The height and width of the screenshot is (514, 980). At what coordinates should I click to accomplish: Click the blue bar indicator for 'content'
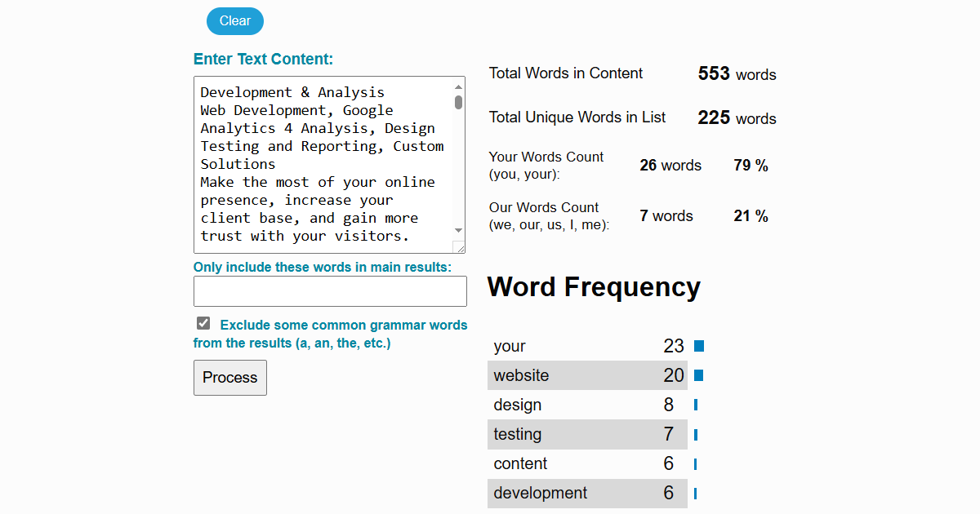coord(695,463)
